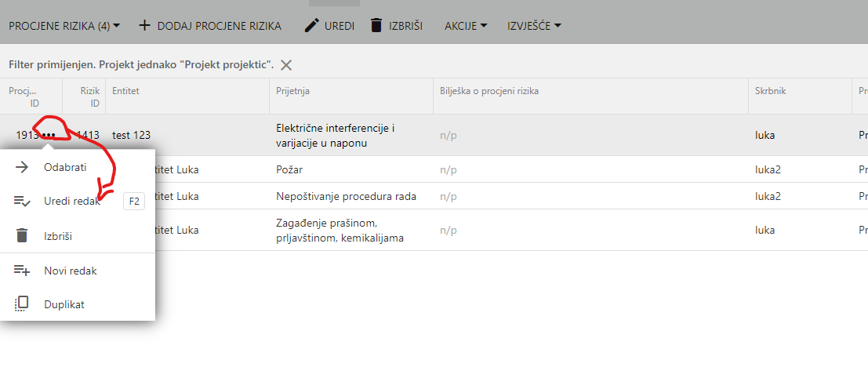Click the Entitet column header
This screenshot has width=868, height=378.
coord(126,91)
